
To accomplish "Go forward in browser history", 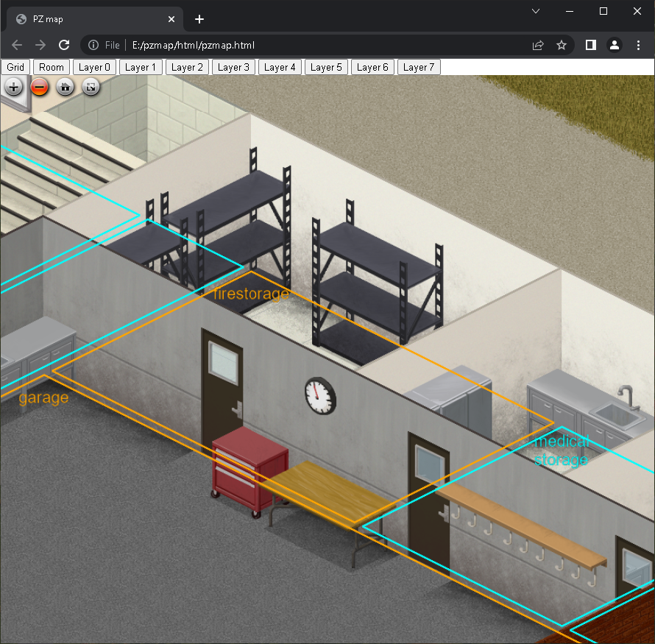I will [40, 45].
